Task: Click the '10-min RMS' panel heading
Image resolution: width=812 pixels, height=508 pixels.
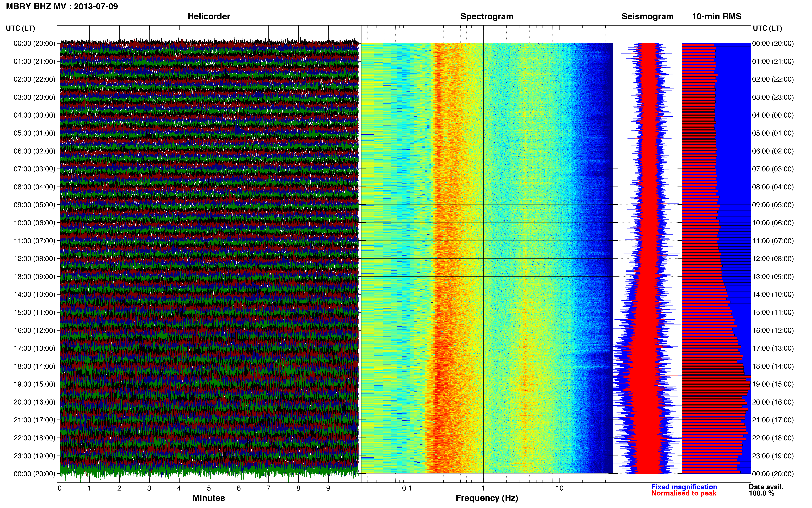Action: 717,16
